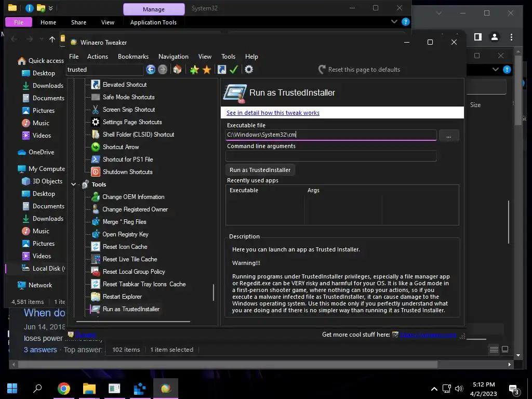Open the Actions menu
The image size is (532, 399).
point(98,57)
